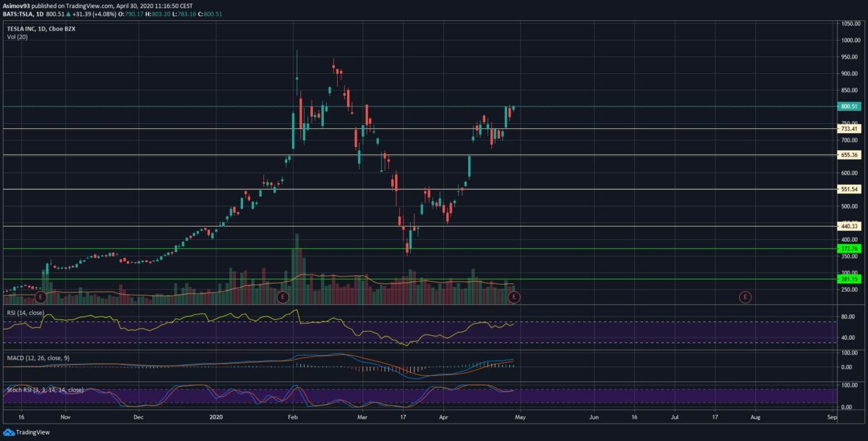The width and height of the screenshot is (868, 441).
Task: Select the 440.33 price level label
Action: [x=849, y=226]
